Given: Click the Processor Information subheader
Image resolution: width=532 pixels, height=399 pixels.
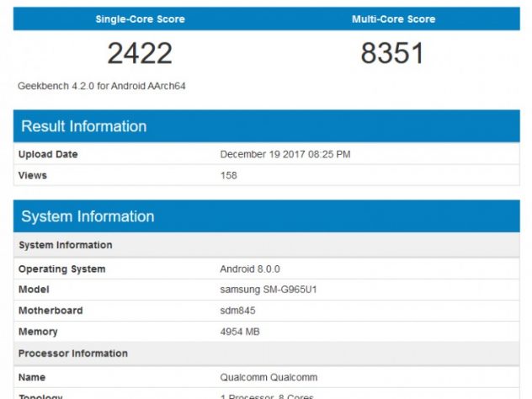Looking at the screenshot, I should point(73,354).
